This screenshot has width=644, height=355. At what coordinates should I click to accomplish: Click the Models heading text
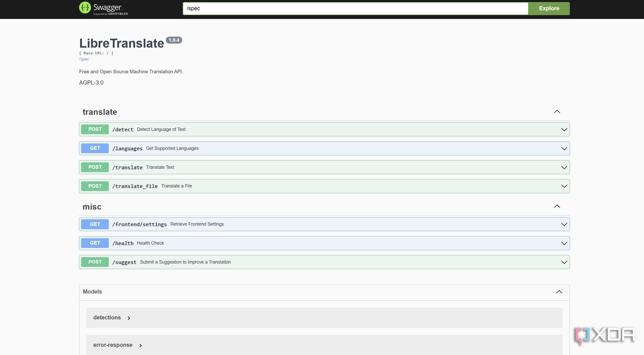[x=92, y=292]
